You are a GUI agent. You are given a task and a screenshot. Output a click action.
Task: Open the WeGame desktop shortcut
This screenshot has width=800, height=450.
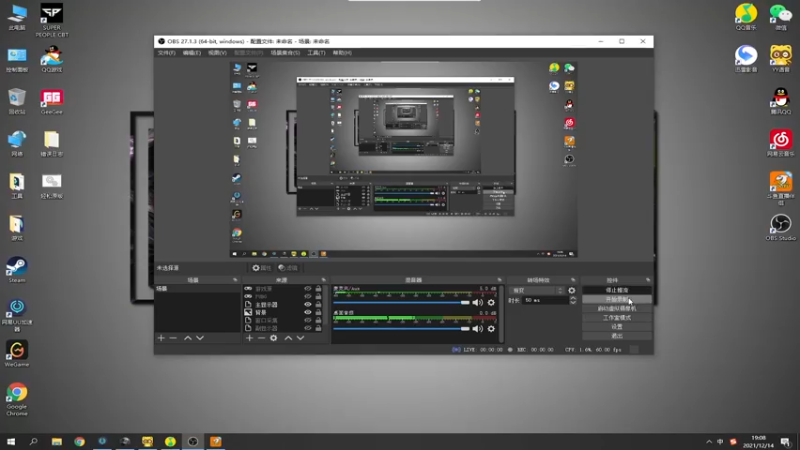pos(17,354)
